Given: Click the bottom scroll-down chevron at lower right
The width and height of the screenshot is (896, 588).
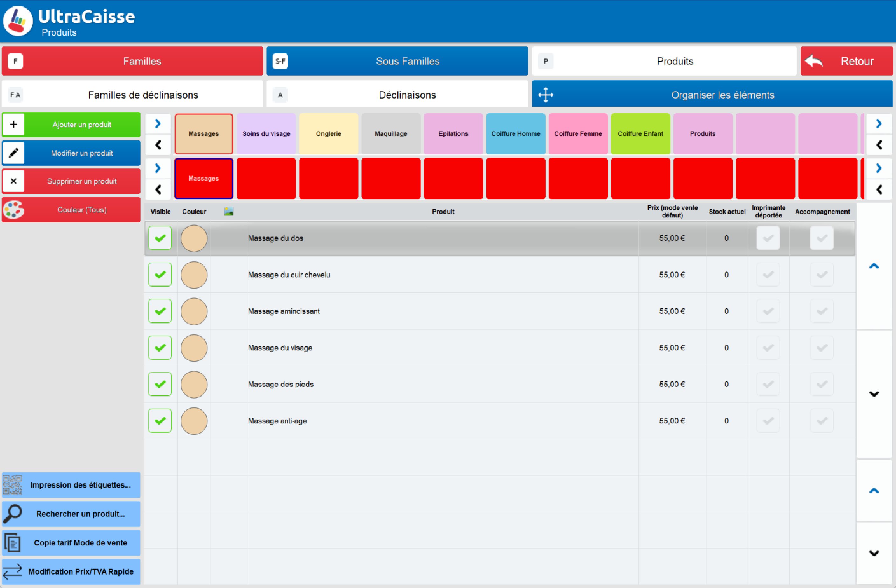Looking at the screenshot, I should coord(874,553).
